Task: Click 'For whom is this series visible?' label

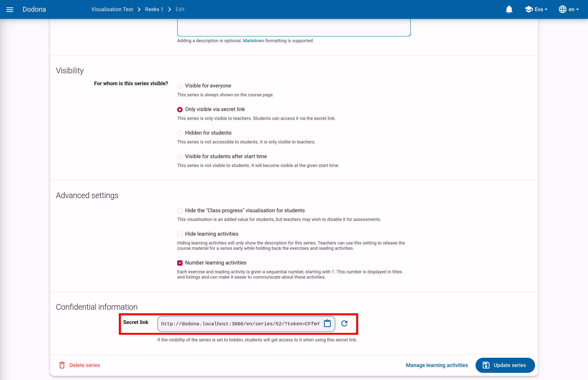Action: [131, 83]
